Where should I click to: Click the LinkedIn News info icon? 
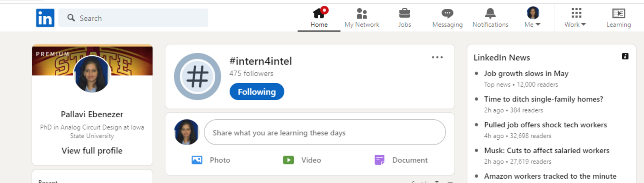click(x=625, y=56)
